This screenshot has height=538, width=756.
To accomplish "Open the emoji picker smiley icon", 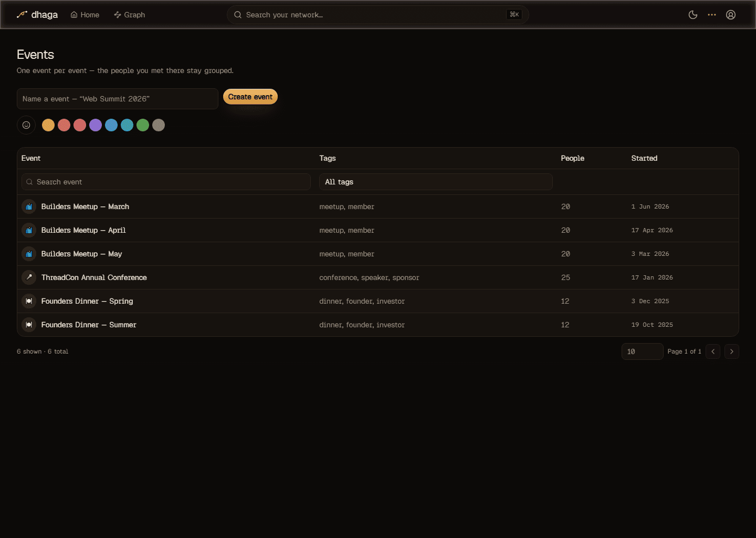I will (26, 125).
